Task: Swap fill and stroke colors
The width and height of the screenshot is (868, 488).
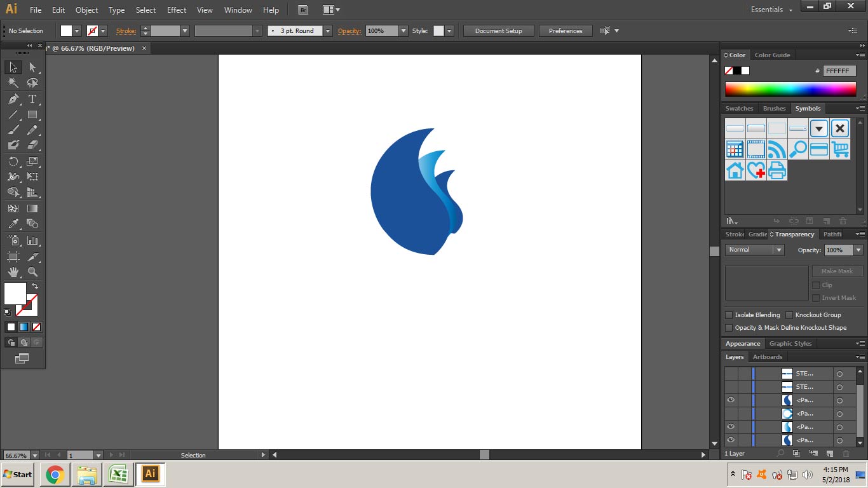Action: [x=35, y=286]
